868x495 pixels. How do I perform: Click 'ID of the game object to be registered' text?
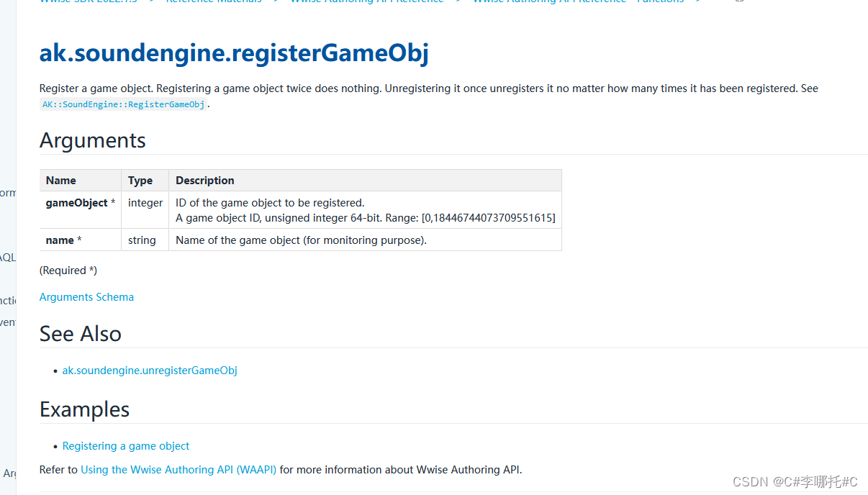[270, 203]
